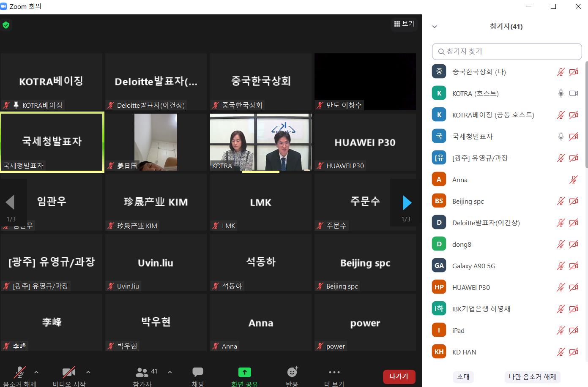Open the 반응 reactions icon
588x387 pixels.
click(x=292, y=372)
